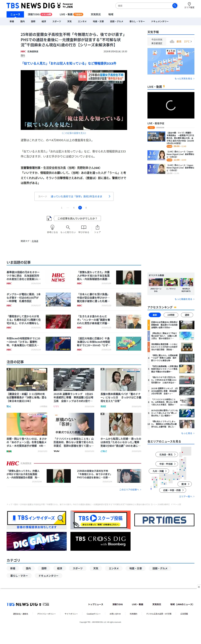Click the TBS NEWS DIG header logo
The image size is (201, 644).
click(x=39, y=5)
